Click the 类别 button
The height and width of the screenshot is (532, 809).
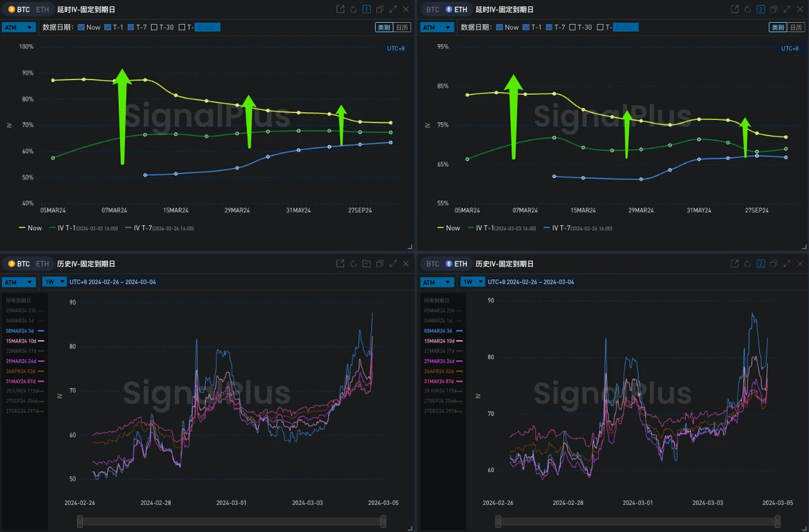point(383,27)
